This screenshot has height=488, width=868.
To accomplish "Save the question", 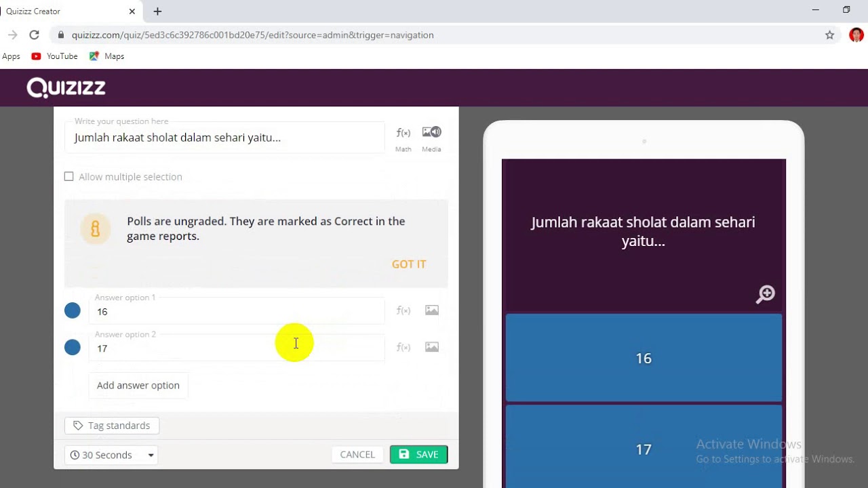I will pos(418,455).
